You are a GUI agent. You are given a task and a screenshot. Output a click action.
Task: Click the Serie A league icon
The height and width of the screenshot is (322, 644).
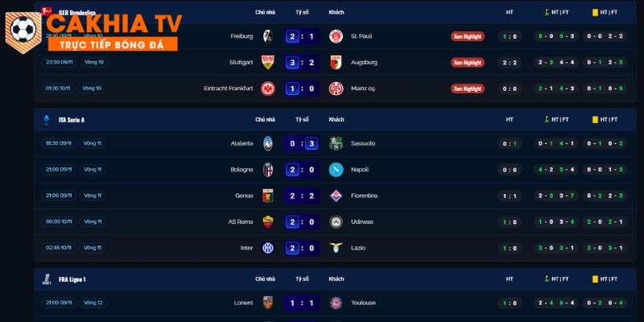[x=47, y=119]
